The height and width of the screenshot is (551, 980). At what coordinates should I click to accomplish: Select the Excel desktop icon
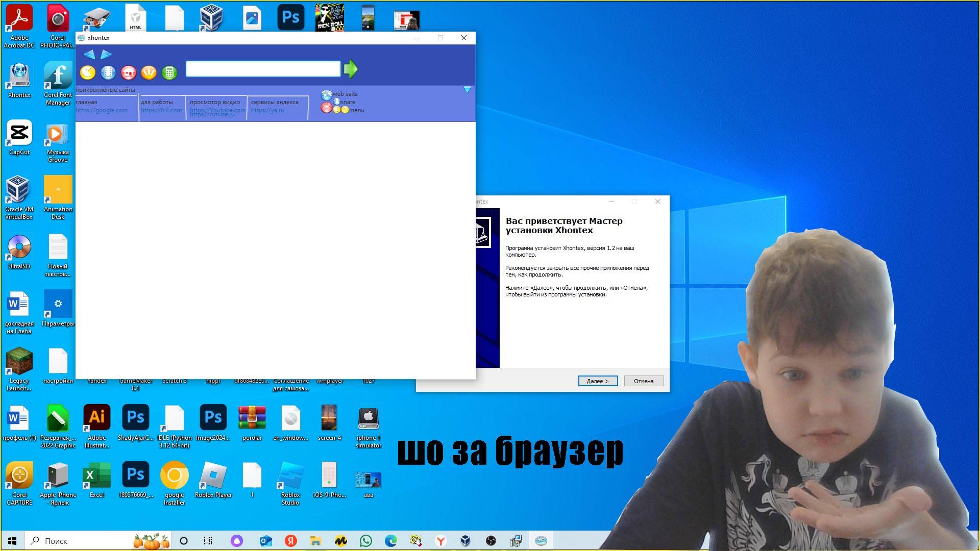[x=96, y=480]
